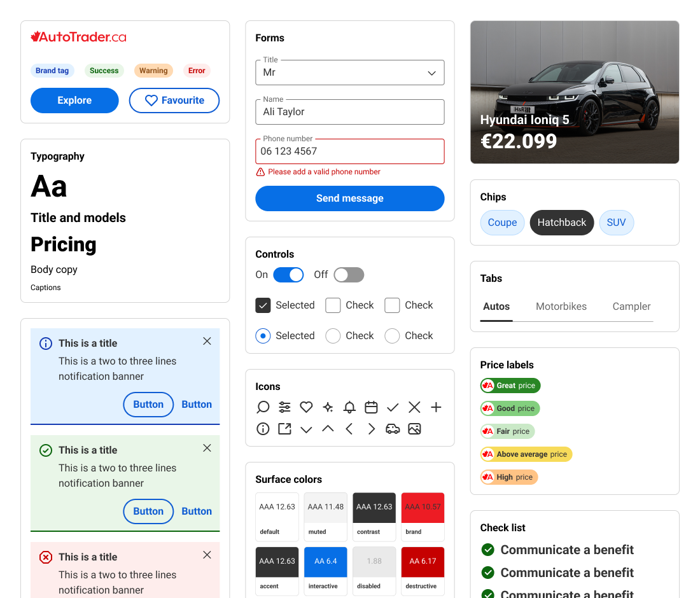Click the chevron down icon in Icons panel

click(x=306, y=430)
